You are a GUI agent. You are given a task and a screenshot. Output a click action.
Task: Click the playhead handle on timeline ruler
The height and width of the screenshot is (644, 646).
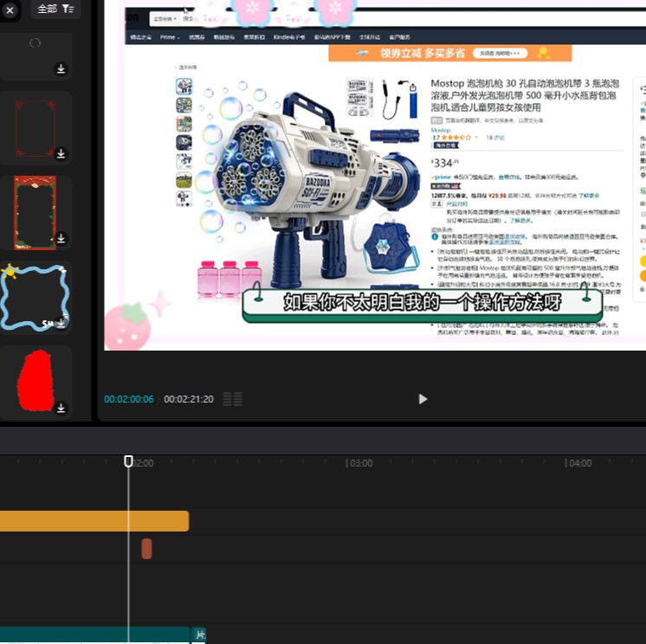click(128, 461)
